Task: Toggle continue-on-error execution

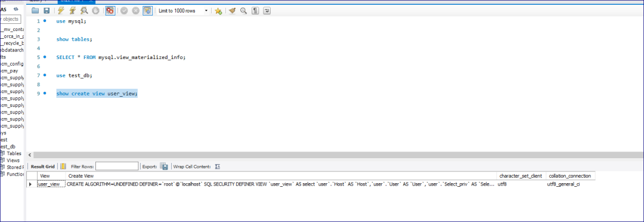Action: (110, 11)
